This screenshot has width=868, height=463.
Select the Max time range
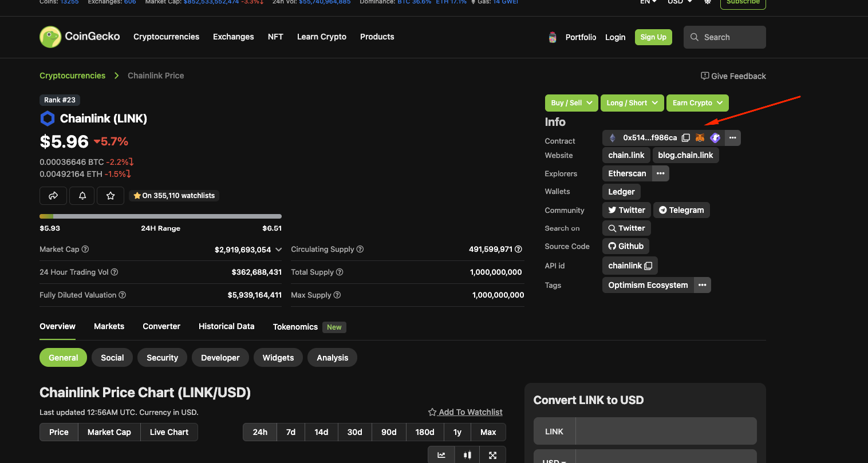click(x=488, y=432)
